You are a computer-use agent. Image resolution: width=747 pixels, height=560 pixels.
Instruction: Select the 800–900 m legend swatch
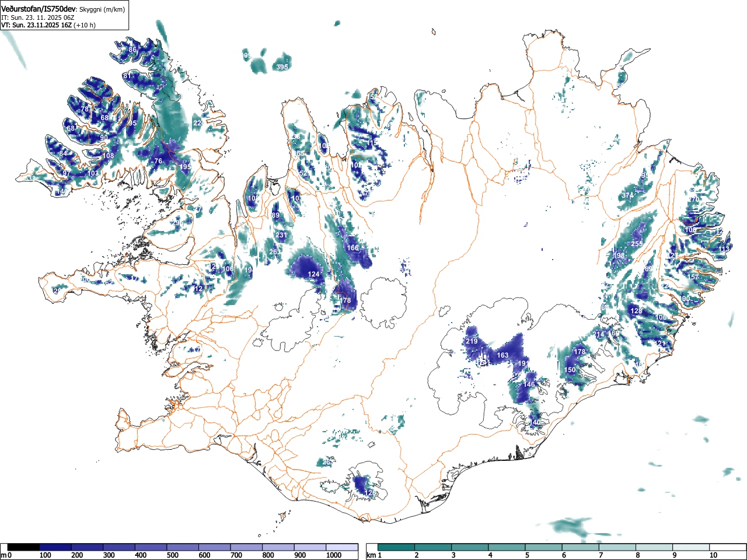click(x=278, y=547)
